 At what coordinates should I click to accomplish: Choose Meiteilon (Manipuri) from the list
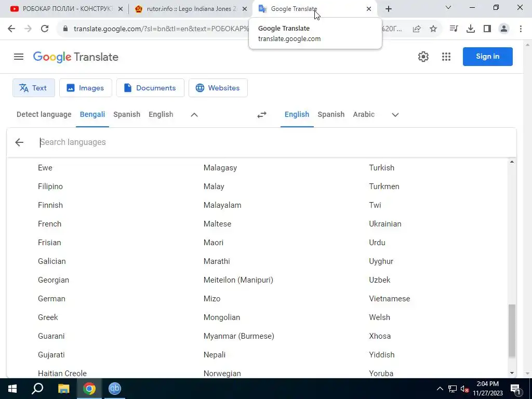tap(238, 280)
